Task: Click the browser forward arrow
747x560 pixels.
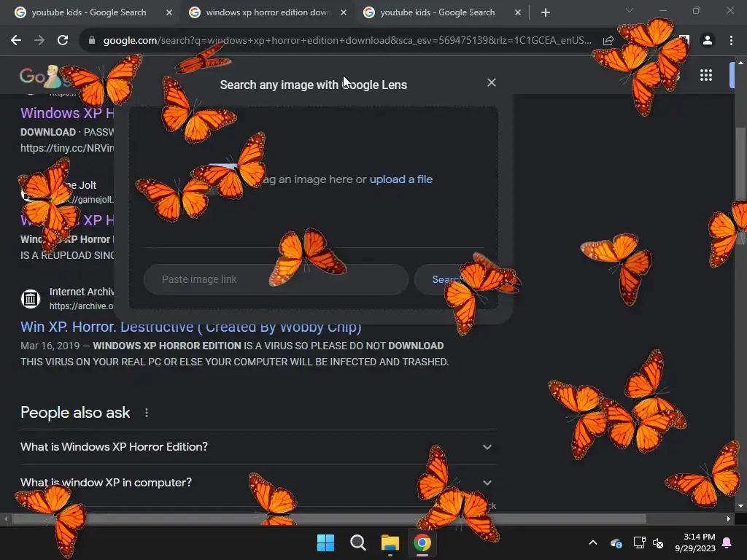Action: 39,41
